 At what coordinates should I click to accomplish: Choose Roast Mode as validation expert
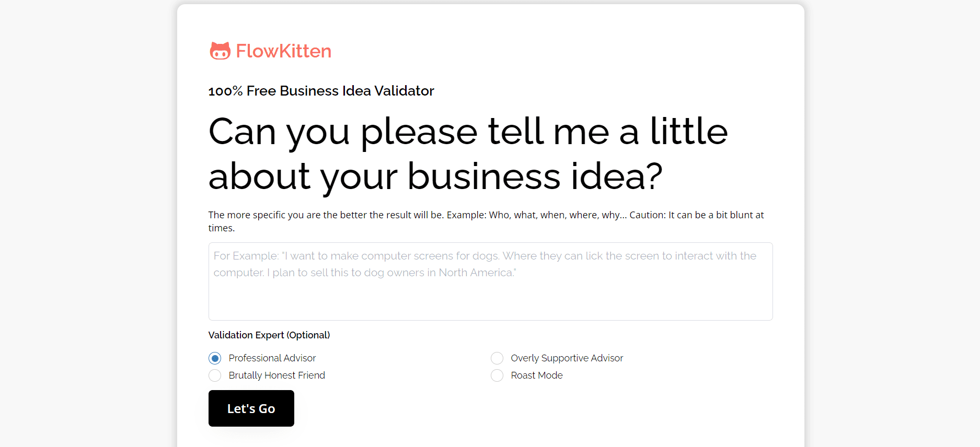497,375
